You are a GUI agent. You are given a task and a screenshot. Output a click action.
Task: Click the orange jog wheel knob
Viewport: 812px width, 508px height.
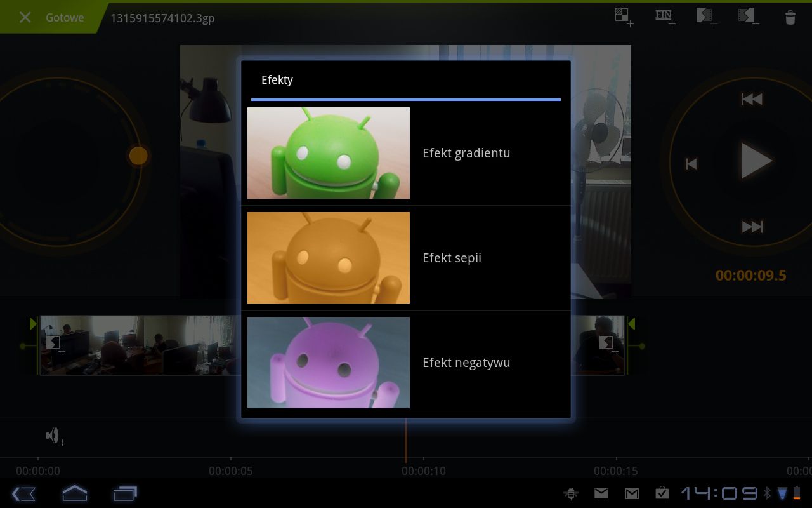pos(138,156)
